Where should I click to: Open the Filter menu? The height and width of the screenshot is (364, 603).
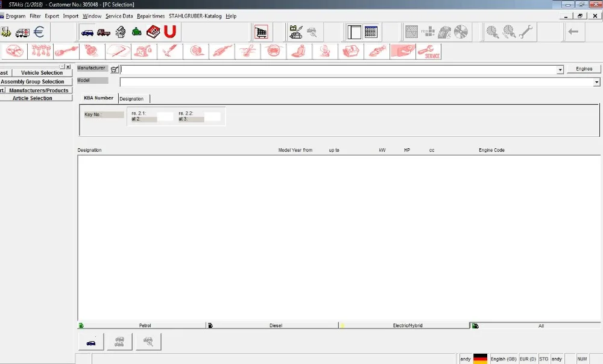[35, 16]
